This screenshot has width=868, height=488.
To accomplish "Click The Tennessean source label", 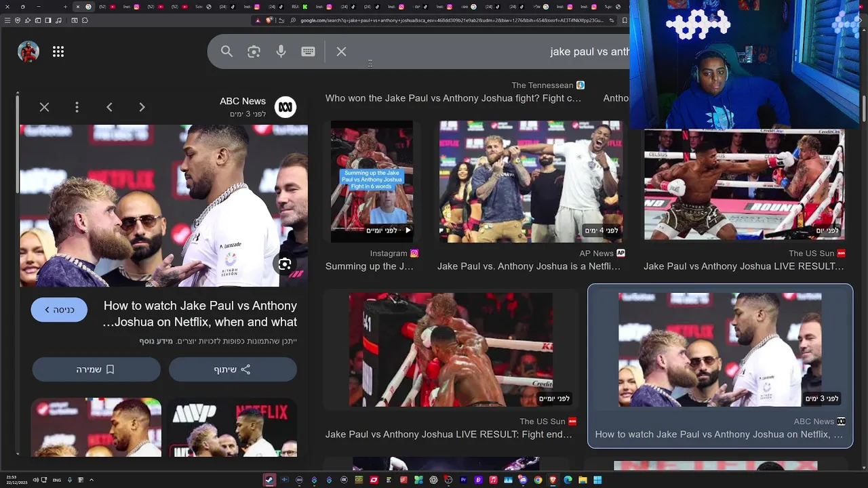I will coord(542,85).
